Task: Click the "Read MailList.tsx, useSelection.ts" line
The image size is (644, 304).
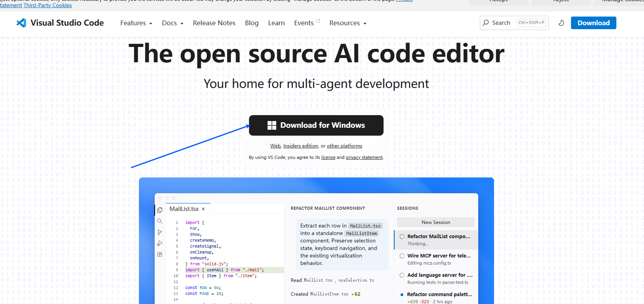Action: 332,280
